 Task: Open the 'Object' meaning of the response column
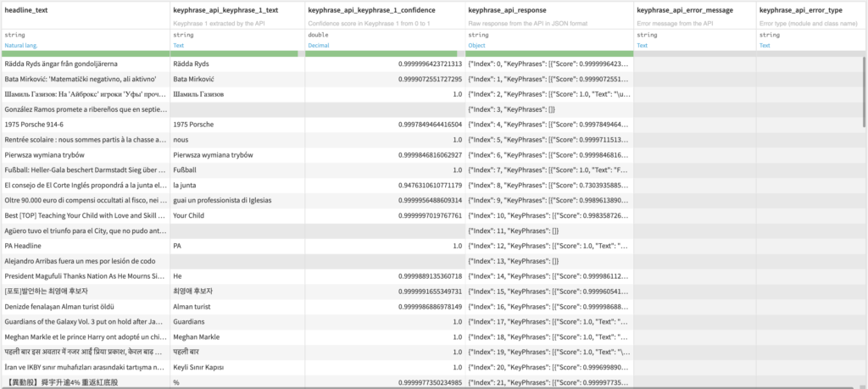coord(476,46)
